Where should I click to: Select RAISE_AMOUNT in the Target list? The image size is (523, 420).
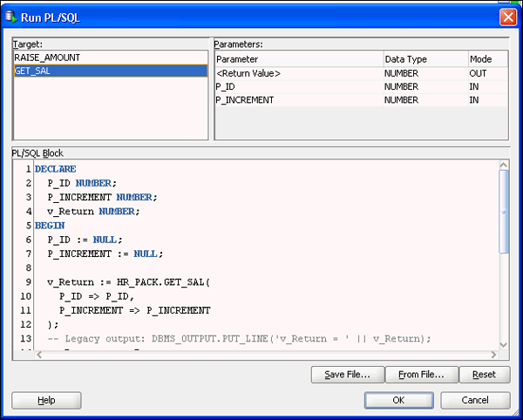(111, 58)
